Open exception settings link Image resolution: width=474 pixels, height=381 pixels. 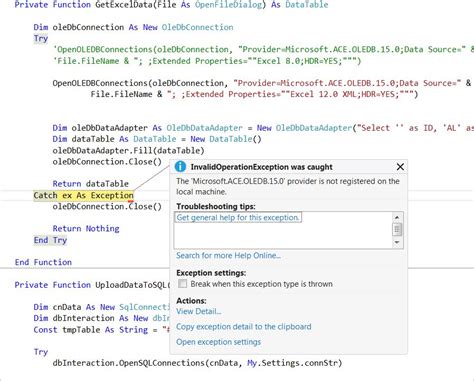coord(218,342)
